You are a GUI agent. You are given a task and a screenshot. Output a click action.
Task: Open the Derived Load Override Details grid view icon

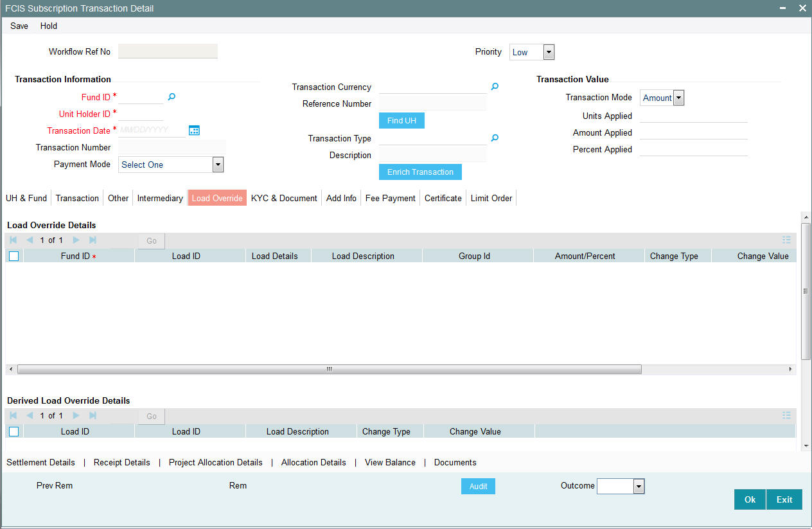coord(786,415)
